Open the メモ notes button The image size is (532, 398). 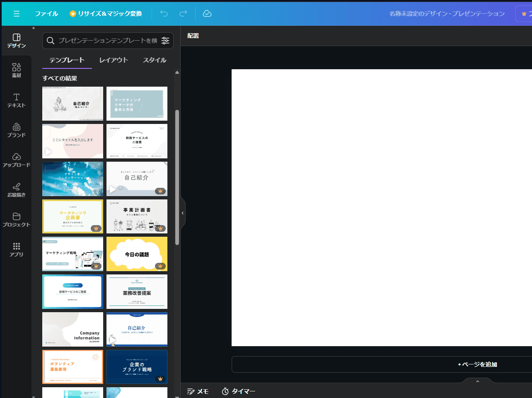(x=198, y=391)
